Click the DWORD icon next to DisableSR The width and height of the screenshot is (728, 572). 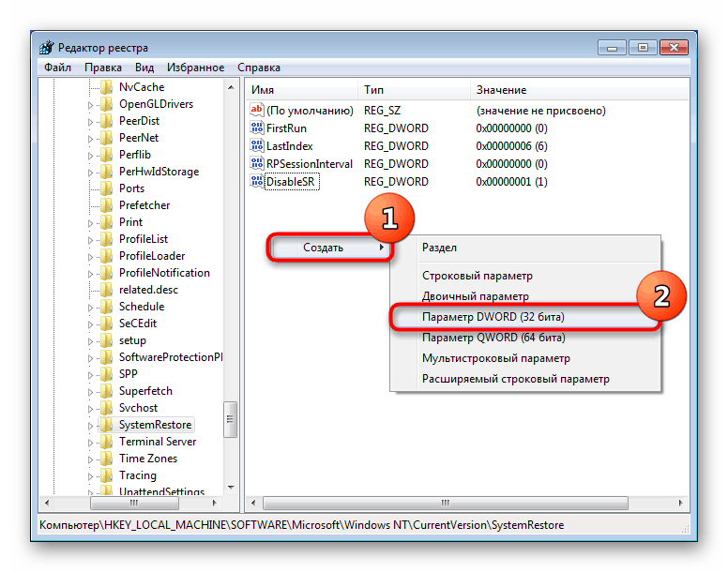click(x=257, y=181)
